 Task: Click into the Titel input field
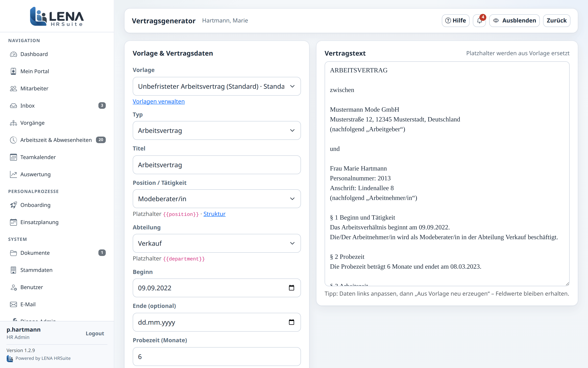(216, 165)
